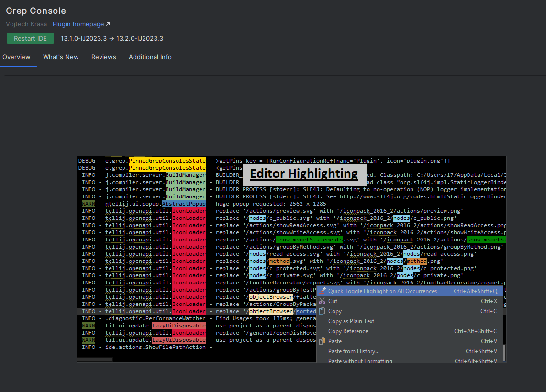Screen dimensions: 546x392
Task: Click the version text 13.1.0-IJ2023.3 → 13.2.0-IJ2023.3
Action: coord(112,38)
